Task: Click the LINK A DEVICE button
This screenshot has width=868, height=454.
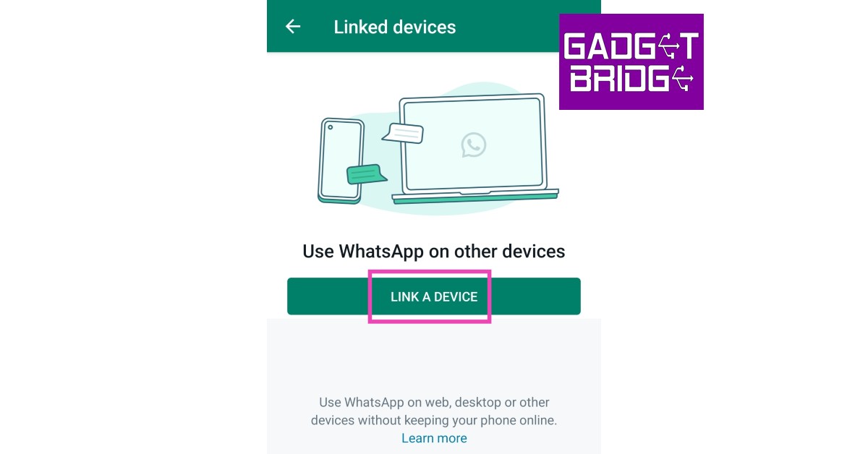Action: point(434,296)
